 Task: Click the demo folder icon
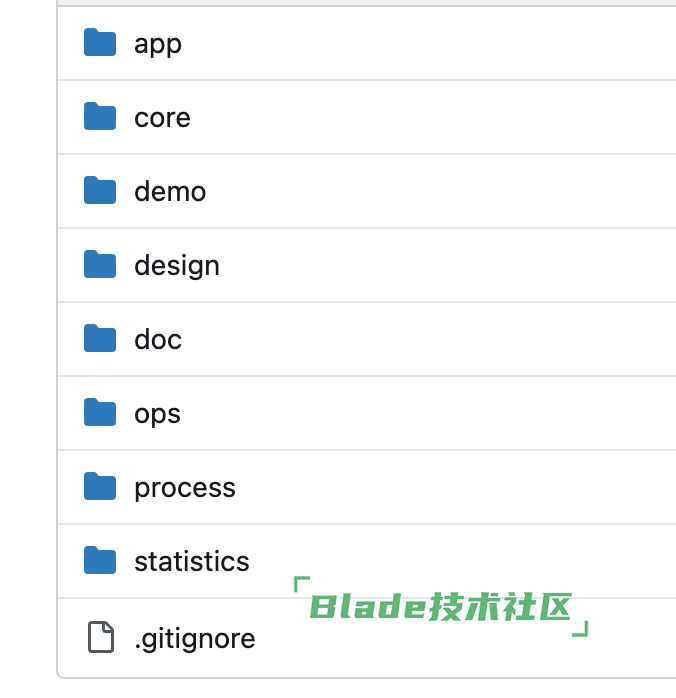coord(100,190)
